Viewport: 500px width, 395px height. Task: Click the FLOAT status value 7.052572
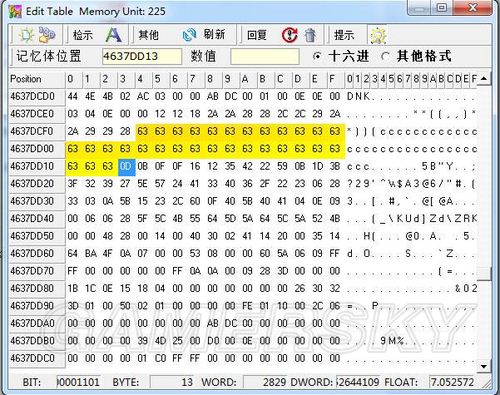point(453,382)
